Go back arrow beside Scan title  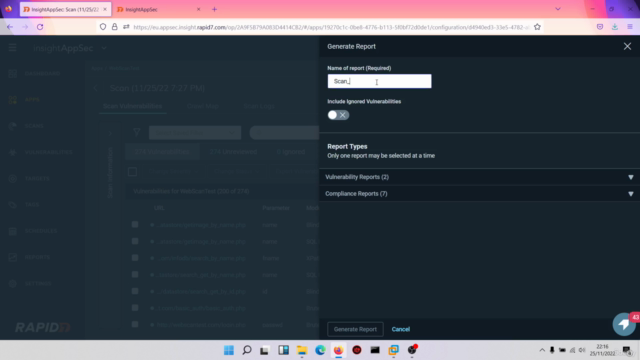96,88
